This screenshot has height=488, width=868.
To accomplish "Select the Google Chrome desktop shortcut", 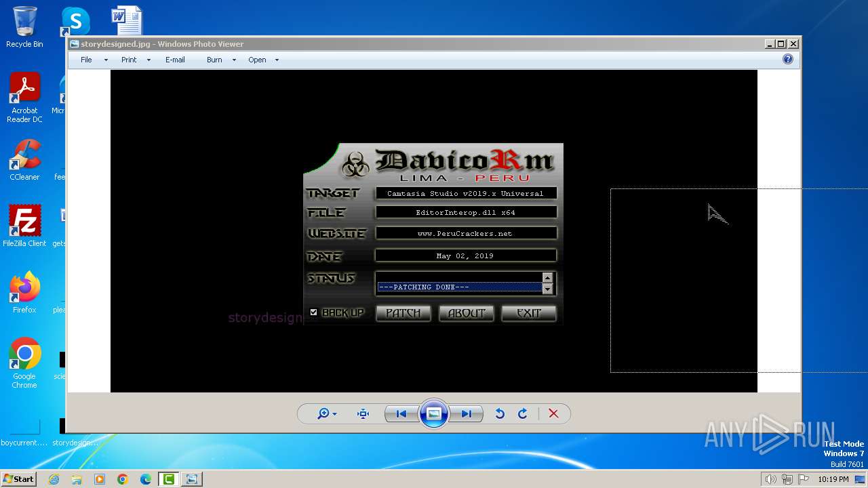I will point(24,363).
